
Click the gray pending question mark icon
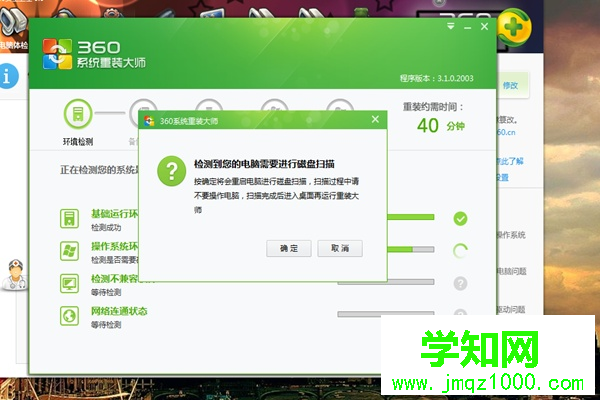coord(460,284)
